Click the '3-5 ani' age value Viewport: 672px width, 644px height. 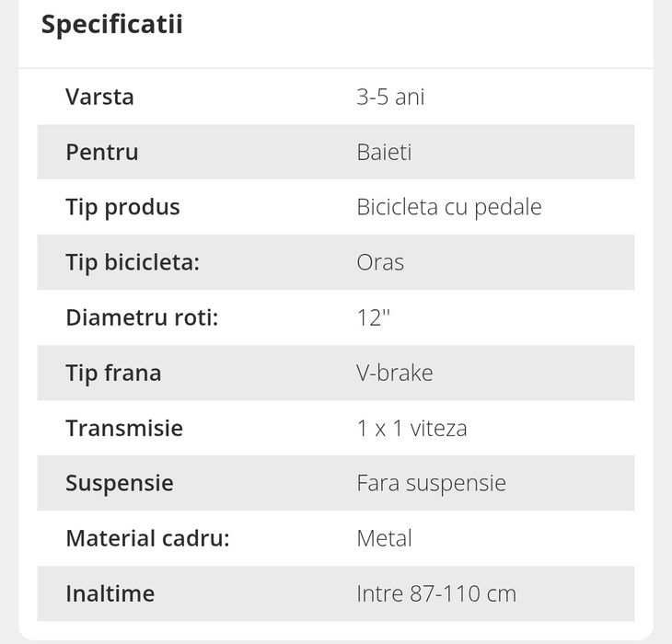390,97
